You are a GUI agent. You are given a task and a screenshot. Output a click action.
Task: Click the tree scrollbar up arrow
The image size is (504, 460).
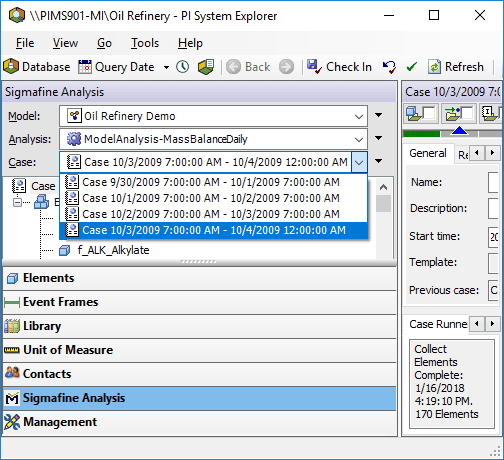coord(383,187)
